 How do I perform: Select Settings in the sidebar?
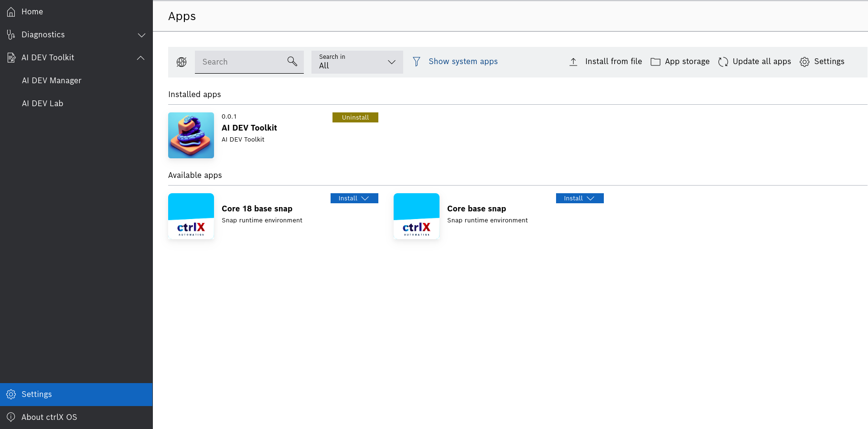click(76, 394)
